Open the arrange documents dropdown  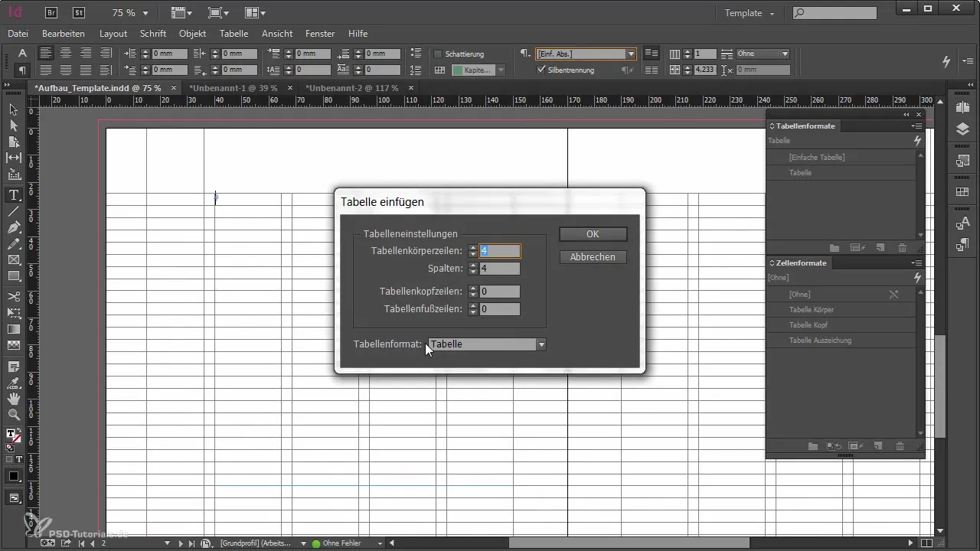(255, 13)
